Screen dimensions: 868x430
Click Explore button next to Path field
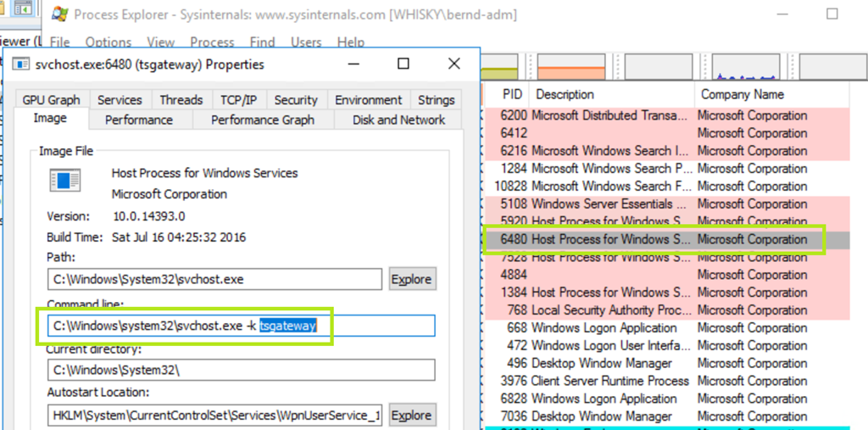pyautogui.click(x=411, y=279)
